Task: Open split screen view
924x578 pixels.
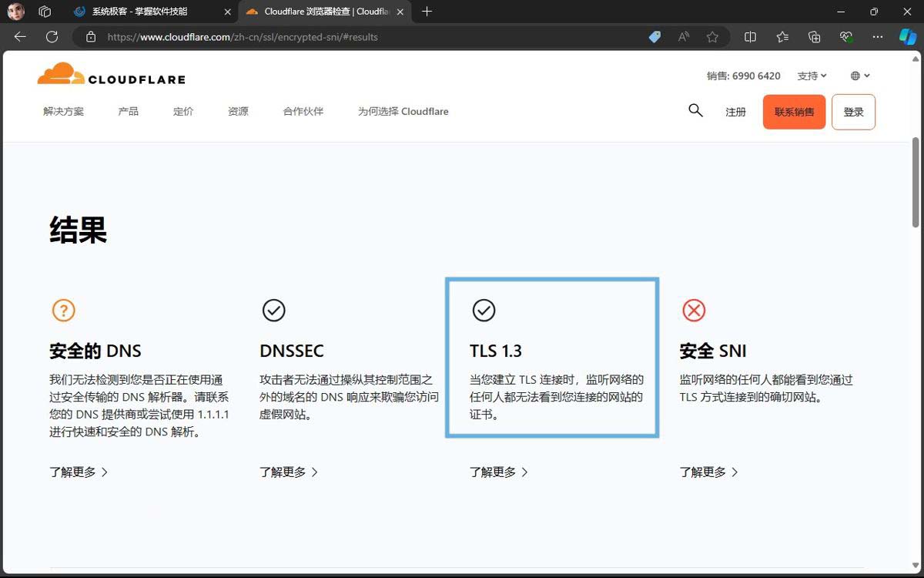Action: click(x=750, y=36)
